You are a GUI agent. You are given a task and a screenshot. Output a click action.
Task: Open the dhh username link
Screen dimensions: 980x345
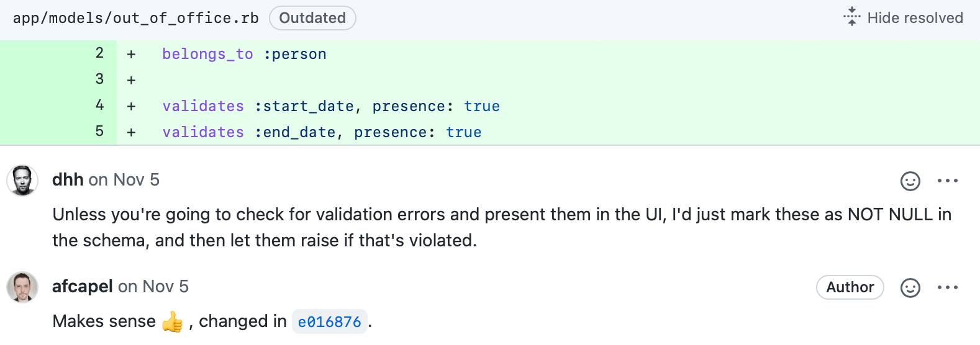(68, 180)
